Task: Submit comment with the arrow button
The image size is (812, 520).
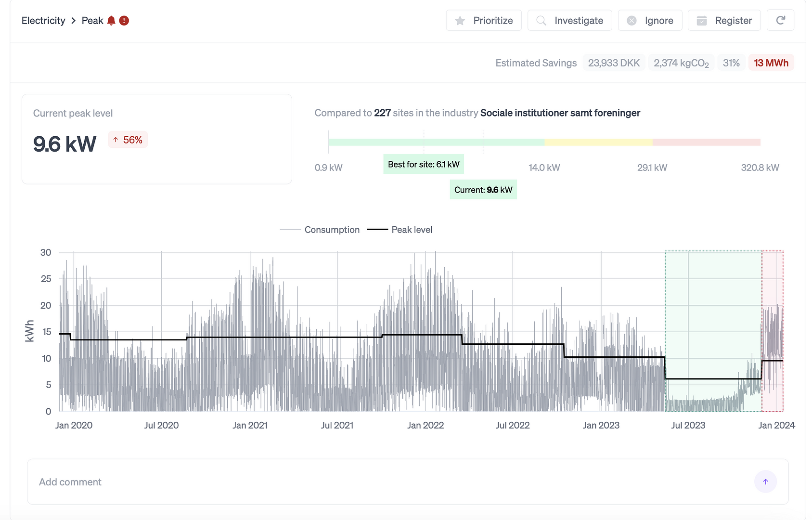Action: click(x=765, y=481)
